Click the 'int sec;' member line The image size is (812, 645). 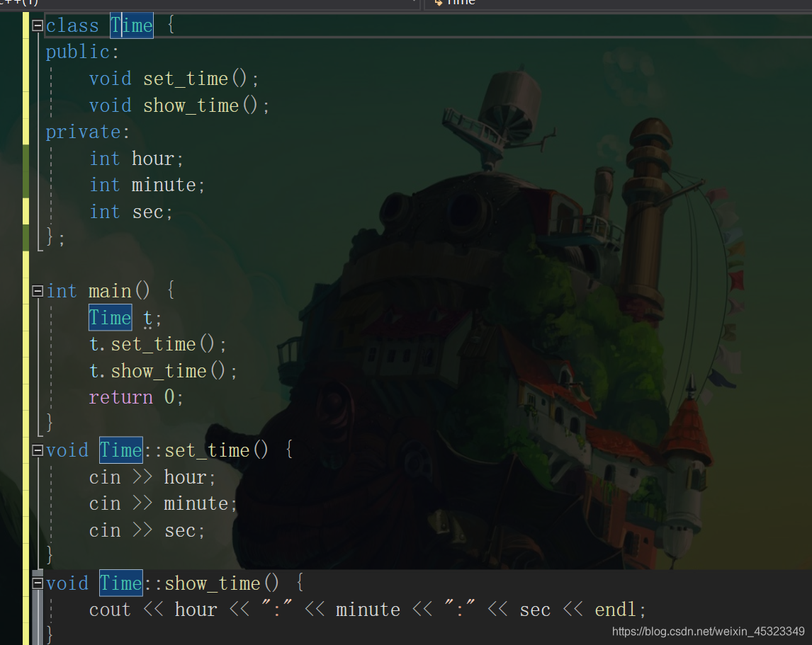(130, 212)
